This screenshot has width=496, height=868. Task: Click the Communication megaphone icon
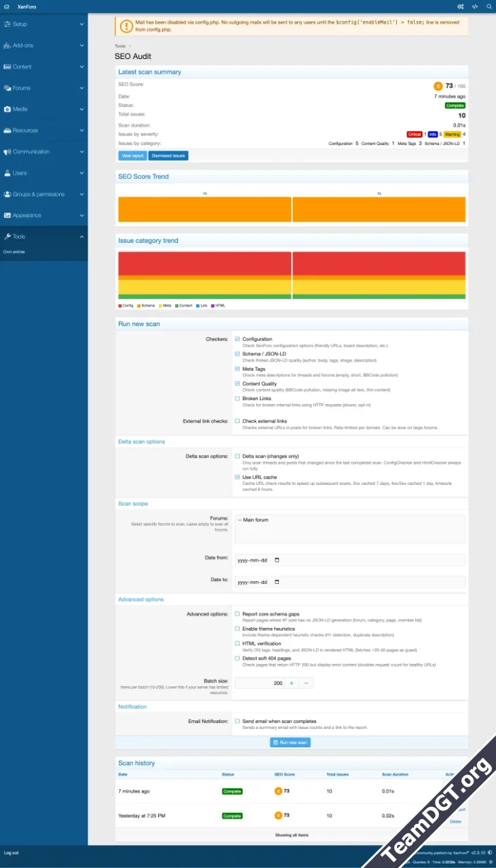[7, 152]
